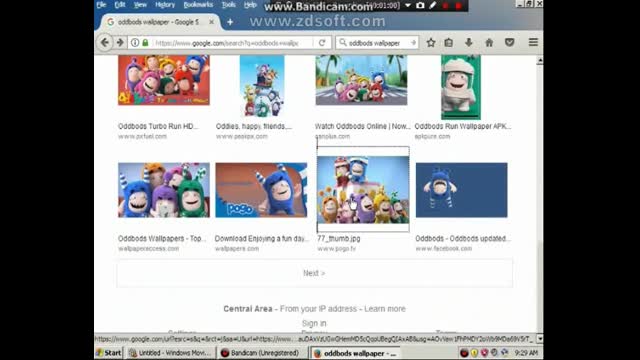Click the magnifier icon in the search box
The image size is (640, 360).
coord(343,42)
